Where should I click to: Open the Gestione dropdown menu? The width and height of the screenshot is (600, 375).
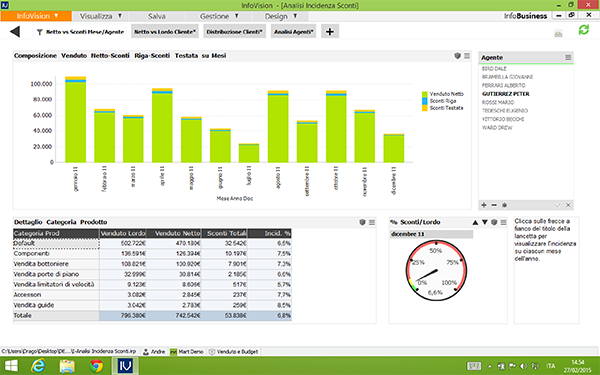click(x=219, y=16)
